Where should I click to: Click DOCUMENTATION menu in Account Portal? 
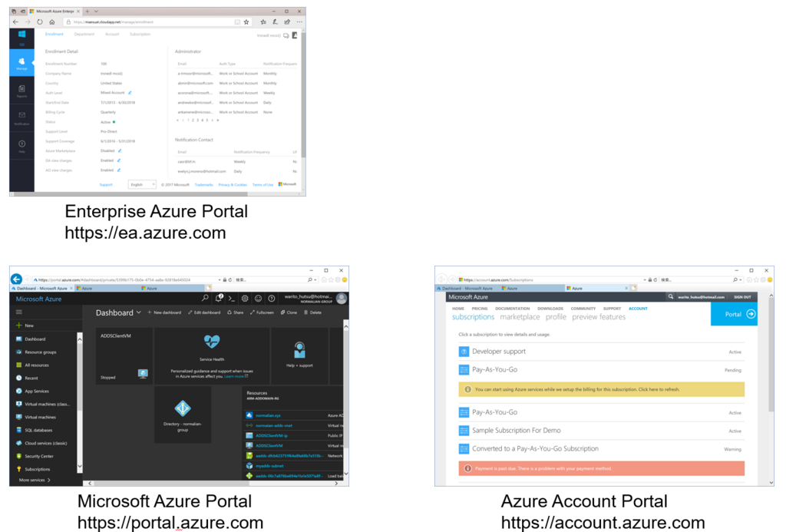(x=512, y=309)
